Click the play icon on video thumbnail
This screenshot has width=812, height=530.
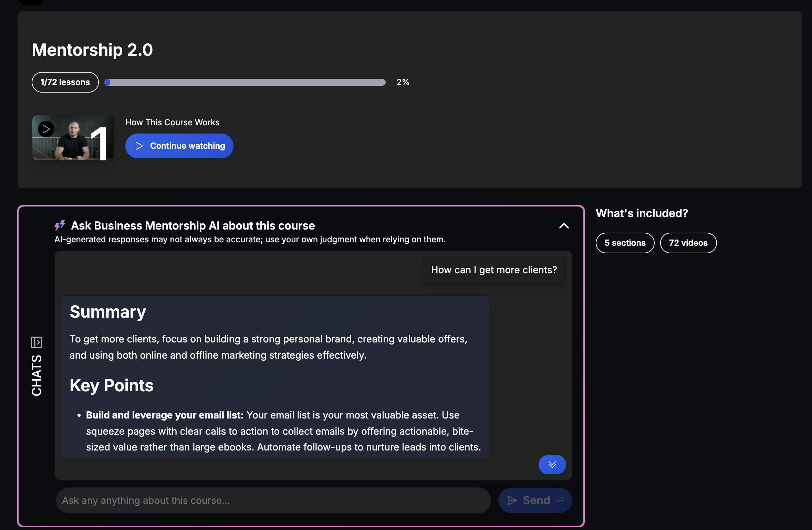tap(46, 129)
